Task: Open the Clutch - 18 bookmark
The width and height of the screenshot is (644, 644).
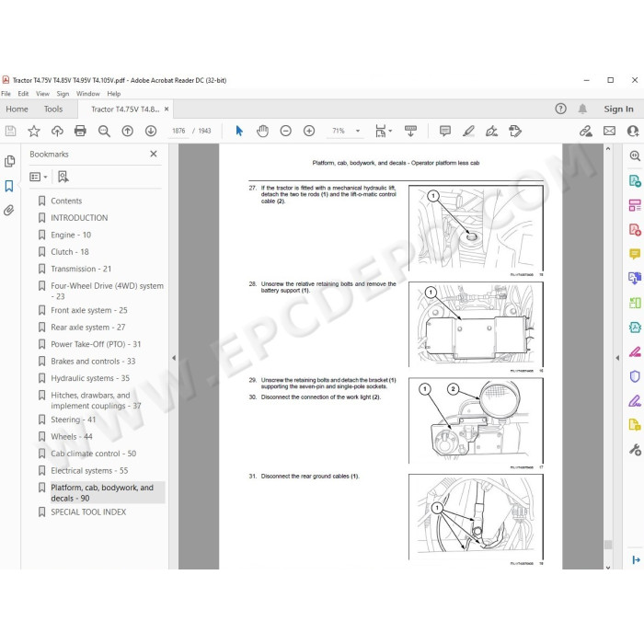Action: [x=70, y=252]
